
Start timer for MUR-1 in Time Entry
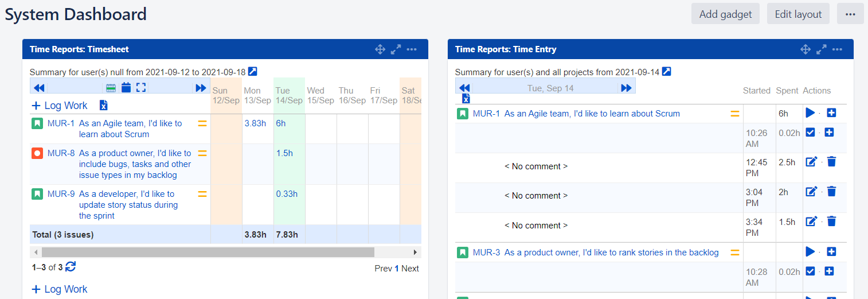tap(810, 113)
